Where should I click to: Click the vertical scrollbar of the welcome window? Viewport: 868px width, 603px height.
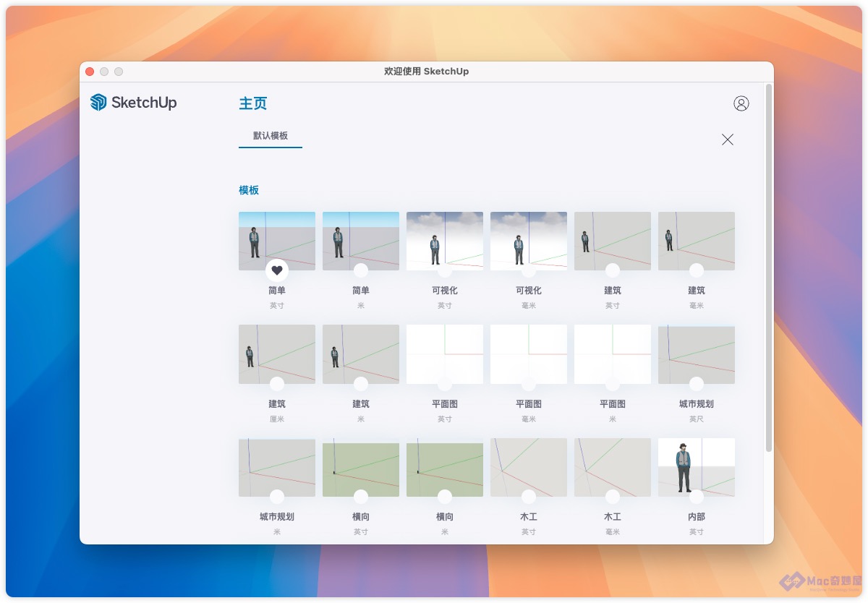click(769, 268)
